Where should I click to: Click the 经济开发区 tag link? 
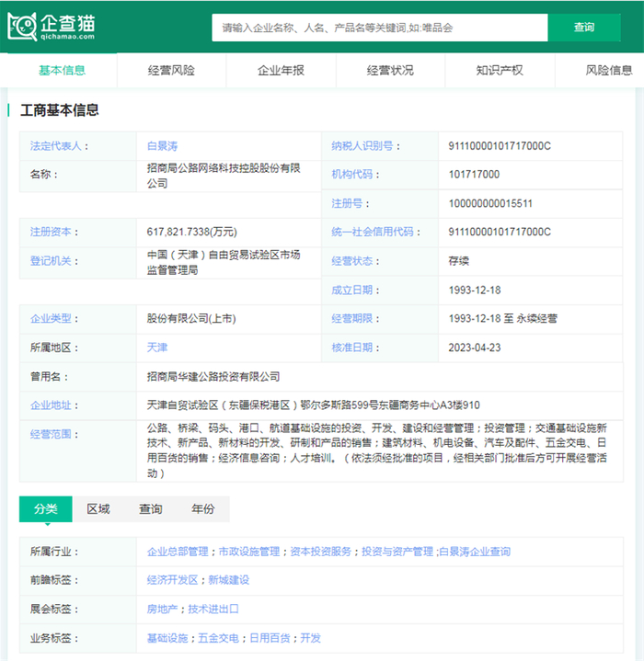[x=172, y=580]
